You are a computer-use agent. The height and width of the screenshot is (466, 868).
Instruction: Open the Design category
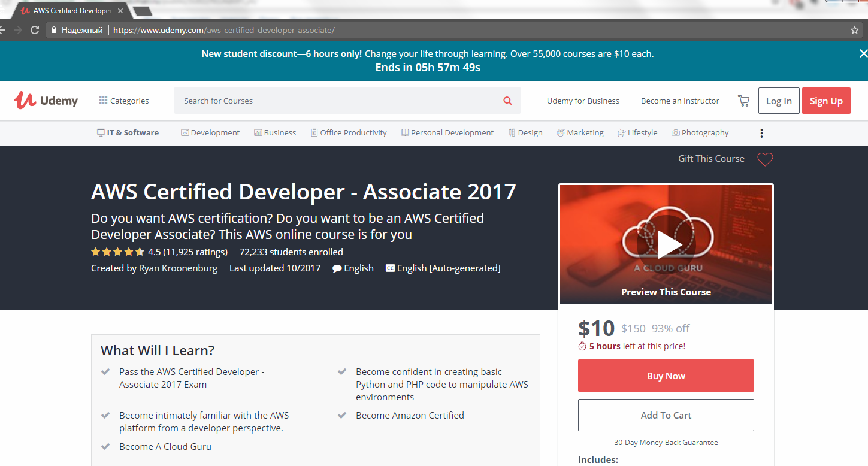click(x=525, y=133)
